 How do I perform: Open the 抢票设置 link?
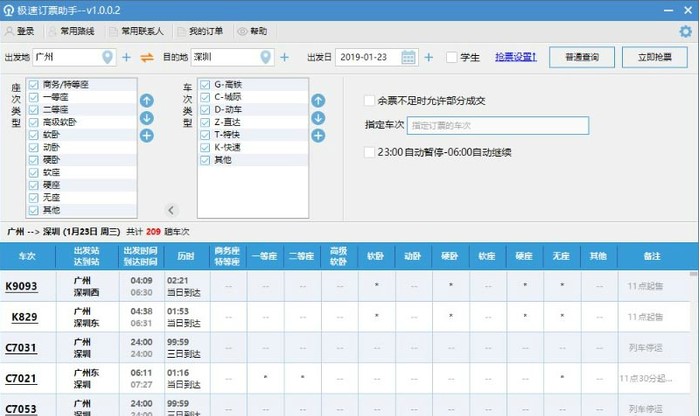(516, 58)
